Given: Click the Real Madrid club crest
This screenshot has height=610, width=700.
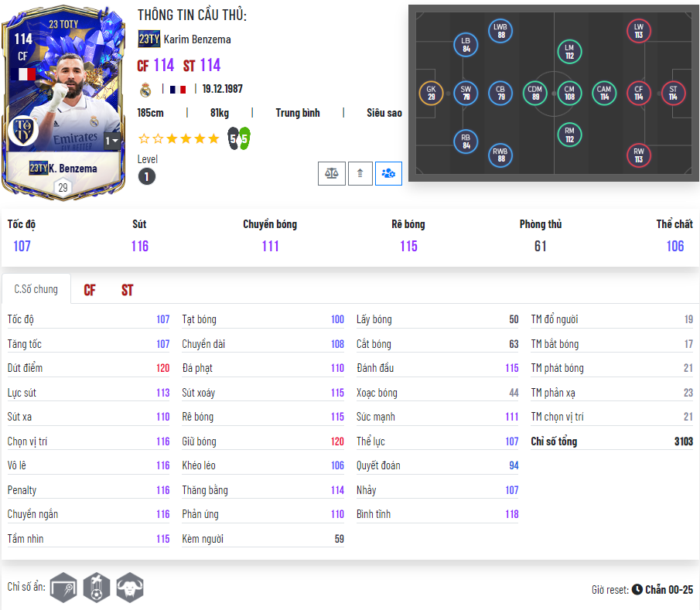Looking at the screenshot, I should 145,90.
